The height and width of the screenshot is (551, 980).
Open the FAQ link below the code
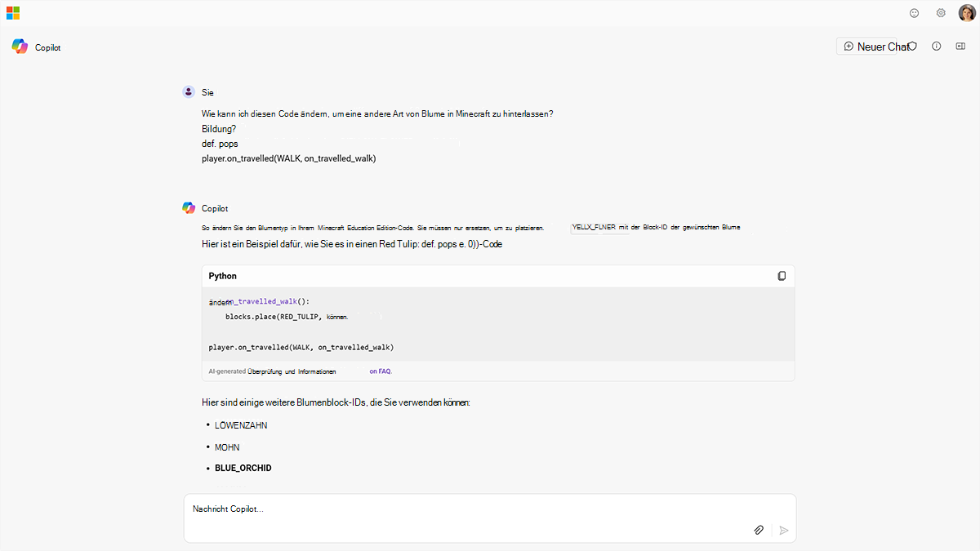point(381,371)
